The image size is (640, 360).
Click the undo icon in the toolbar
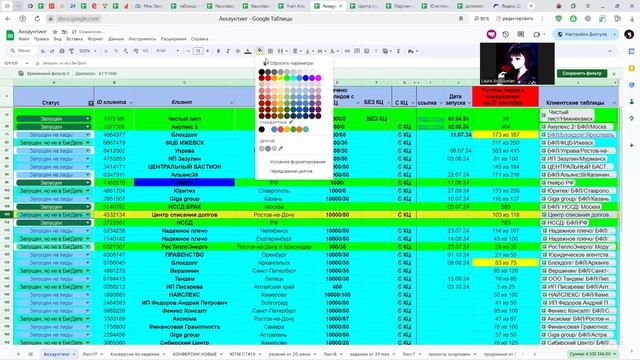point(42,51)
